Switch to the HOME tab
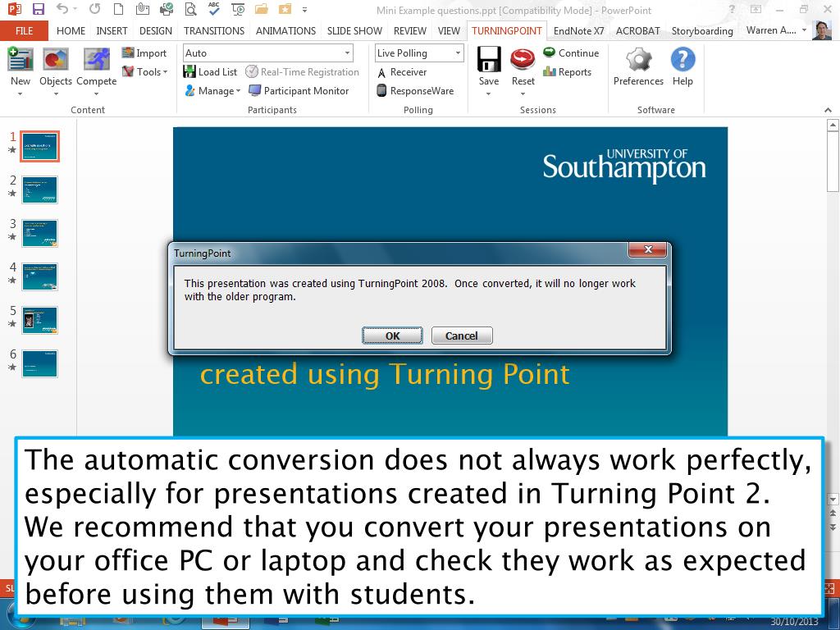 (x=71, y=31)
